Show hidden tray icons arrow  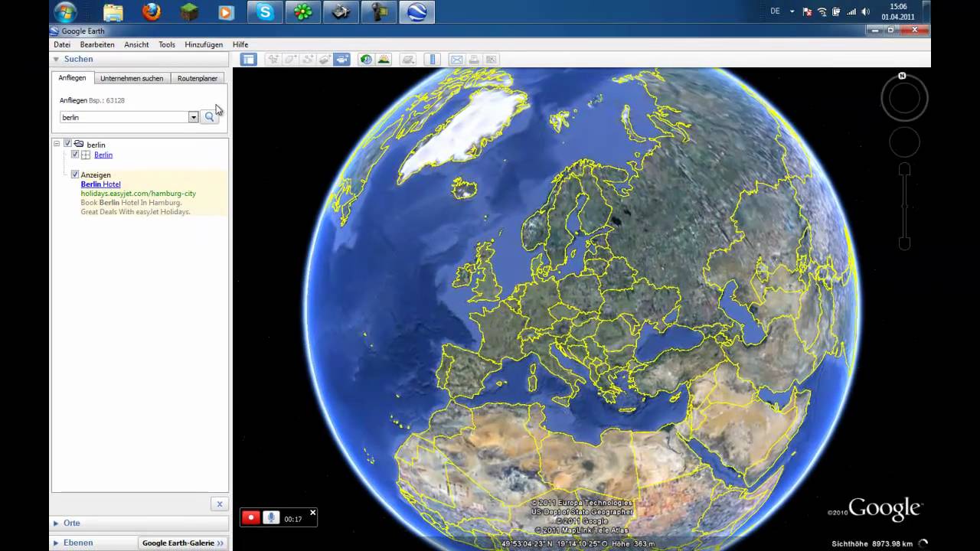(792, 11)
